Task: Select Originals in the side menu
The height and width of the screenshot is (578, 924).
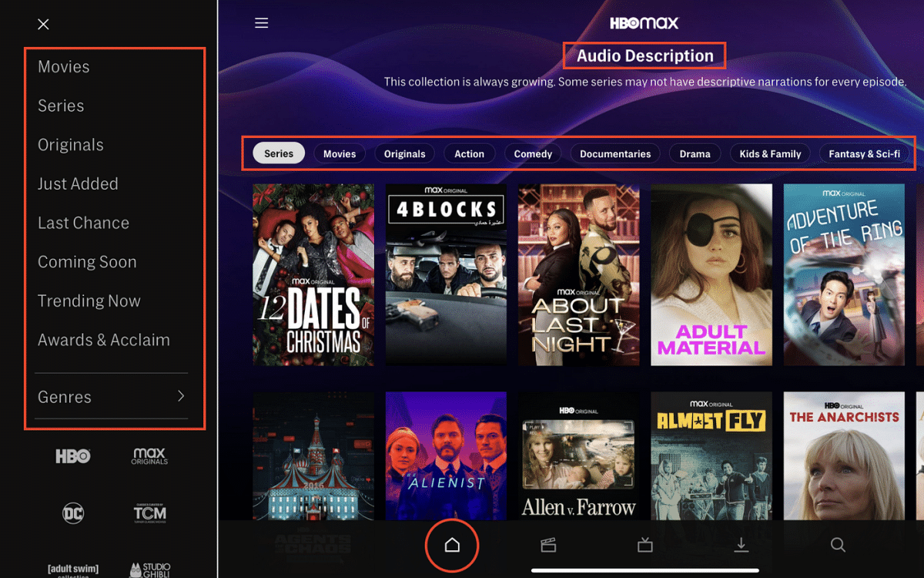Action: point(71,146)
